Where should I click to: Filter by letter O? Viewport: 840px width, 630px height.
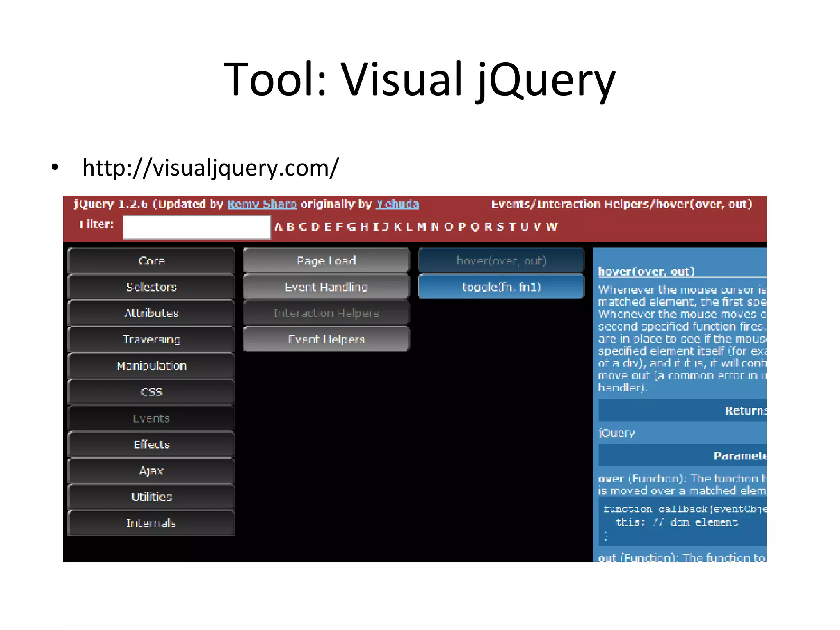[449, 227]
